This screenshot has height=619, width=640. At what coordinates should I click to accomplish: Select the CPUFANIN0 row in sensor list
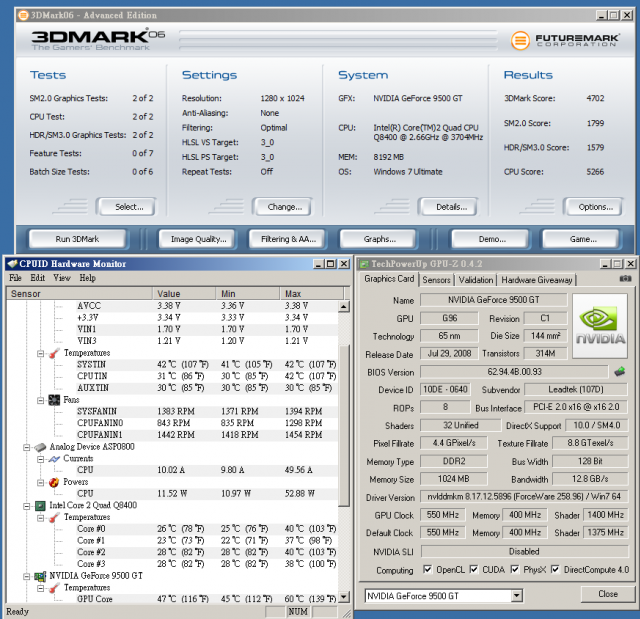pos(172,423)
